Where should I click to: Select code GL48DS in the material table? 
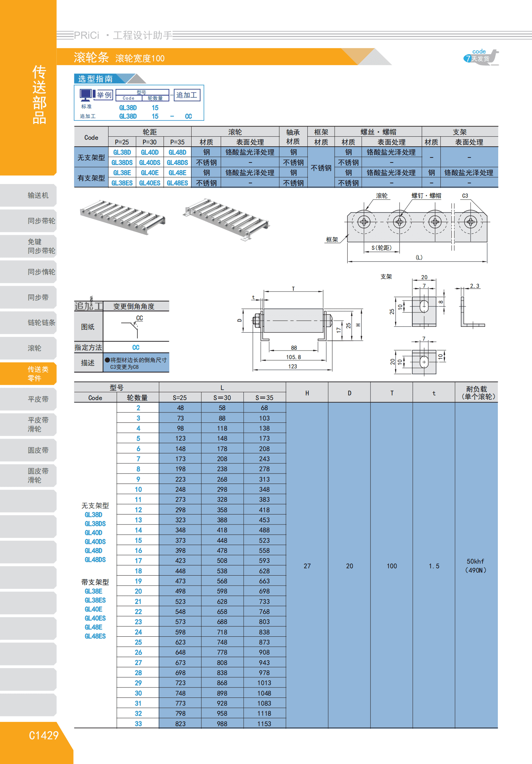pos(177,163)
